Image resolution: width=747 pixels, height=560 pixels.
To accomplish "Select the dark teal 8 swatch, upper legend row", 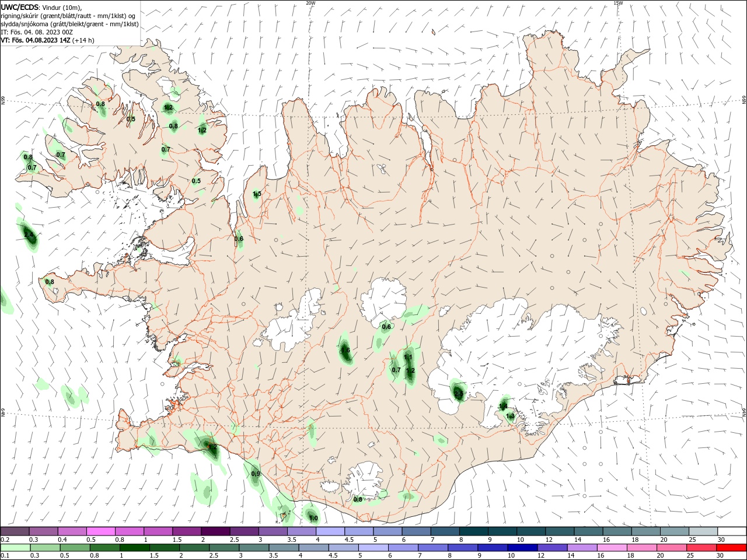I will point(474,531).
